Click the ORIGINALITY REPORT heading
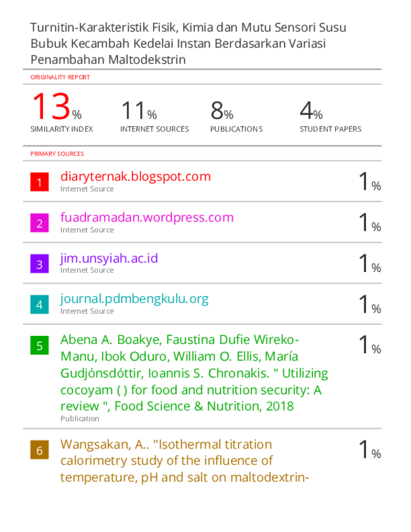 [x=60, y=77]
